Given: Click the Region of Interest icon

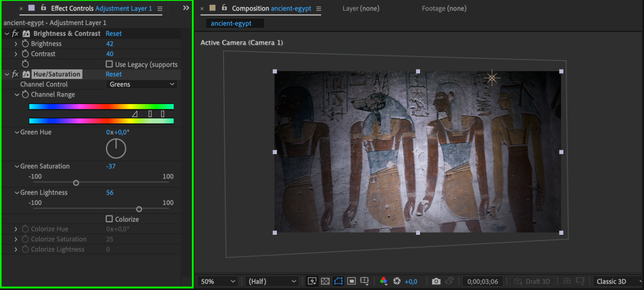Looking at the screenshot, I should click(x=351, y=281).
